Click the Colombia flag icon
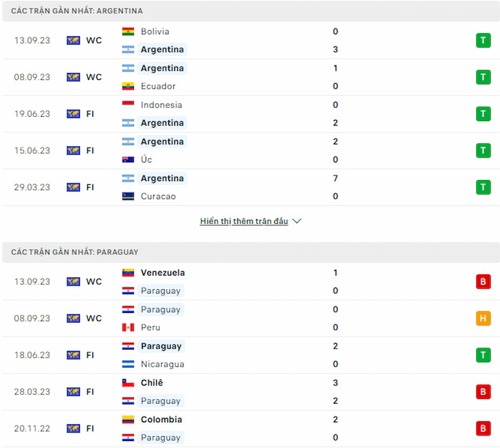This screenshot has width=500, height=448. point(128,419)
